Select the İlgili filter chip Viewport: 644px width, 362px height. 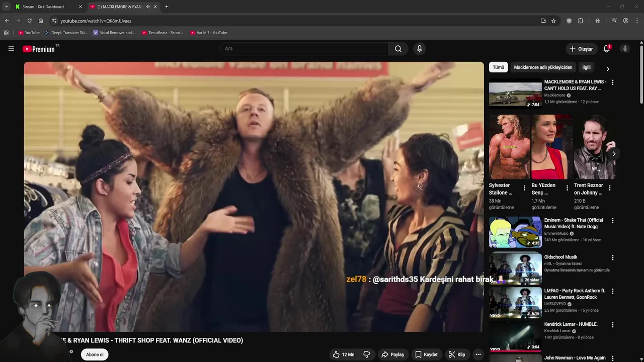pos(586,67)
